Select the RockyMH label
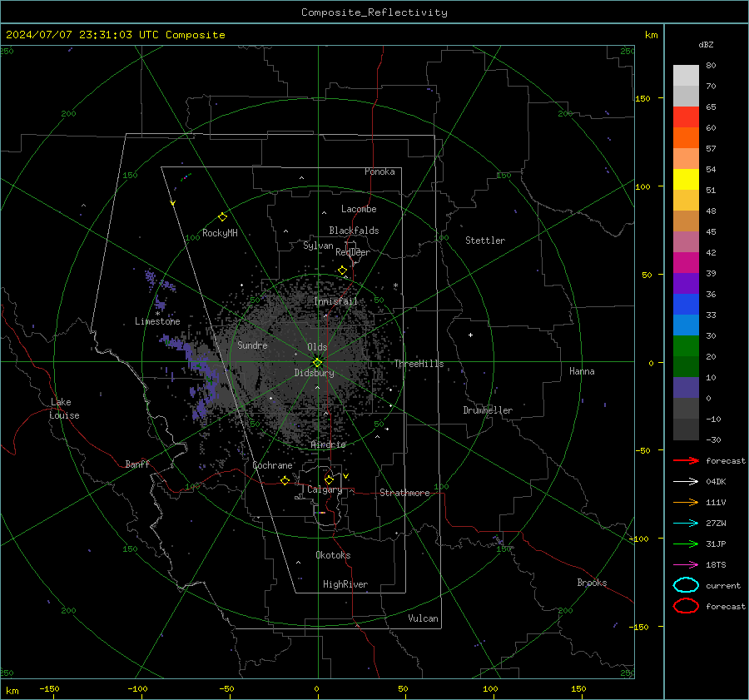749x700 pixels. 220,233
